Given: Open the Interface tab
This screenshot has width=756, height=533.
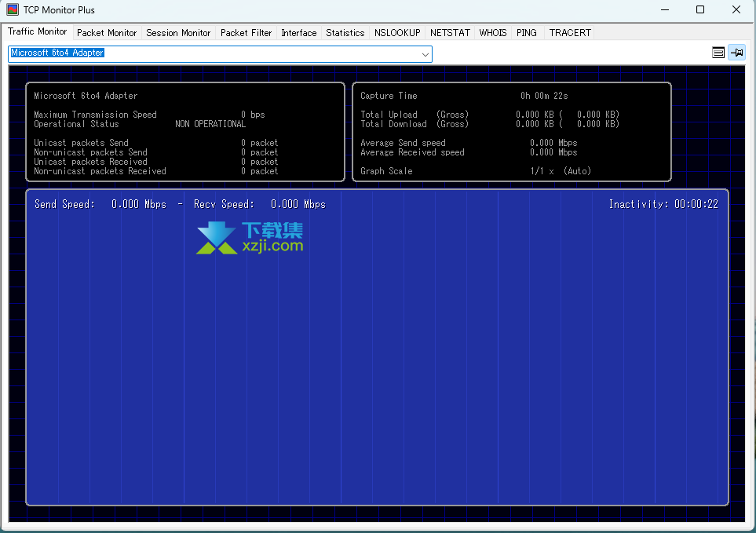Looking at the screenshot, I should coord(299,33).
